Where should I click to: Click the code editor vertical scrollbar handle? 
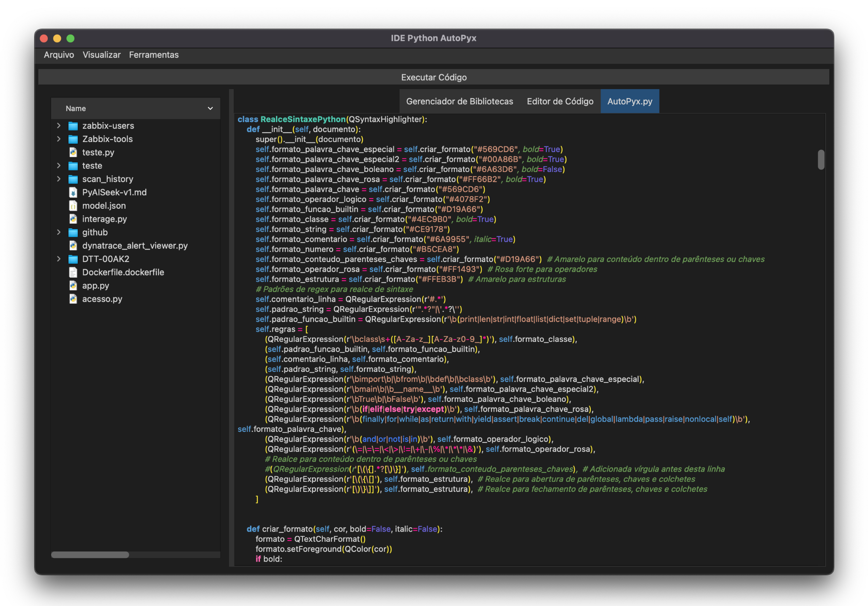tap(821, 160)
